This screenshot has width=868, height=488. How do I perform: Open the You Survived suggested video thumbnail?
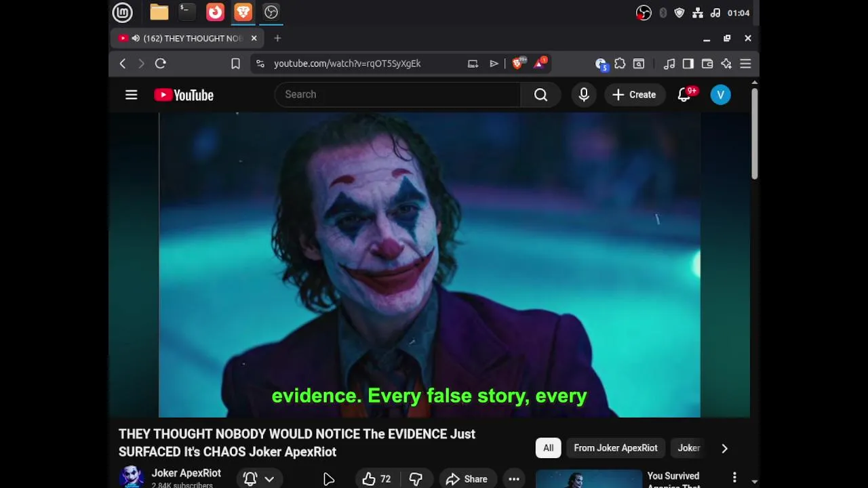click(x=589, y=479)
